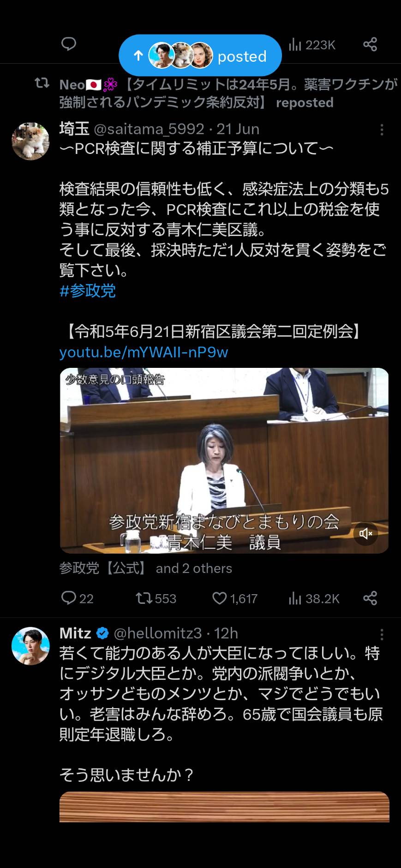Open Mitz profile avatar

pyautogui.click(x=30, y=645)
